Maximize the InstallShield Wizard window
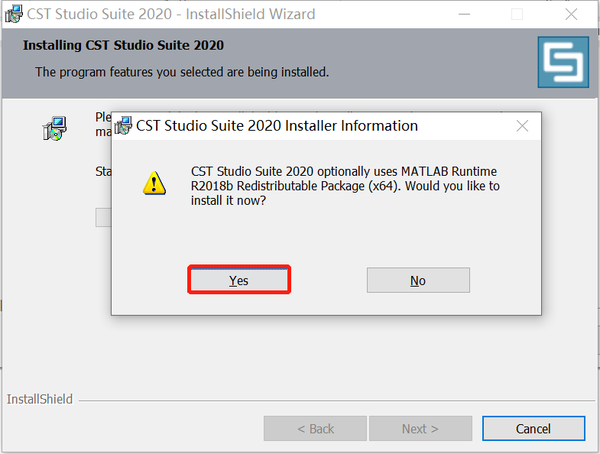The width and height of the screenshot is (600, 454). (x=517, y=15)
